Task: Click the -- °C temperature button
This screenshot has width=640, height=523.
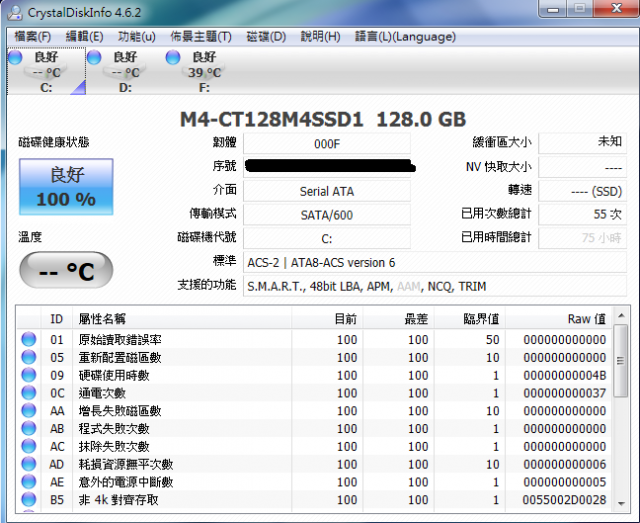Action: click(66, 270)
